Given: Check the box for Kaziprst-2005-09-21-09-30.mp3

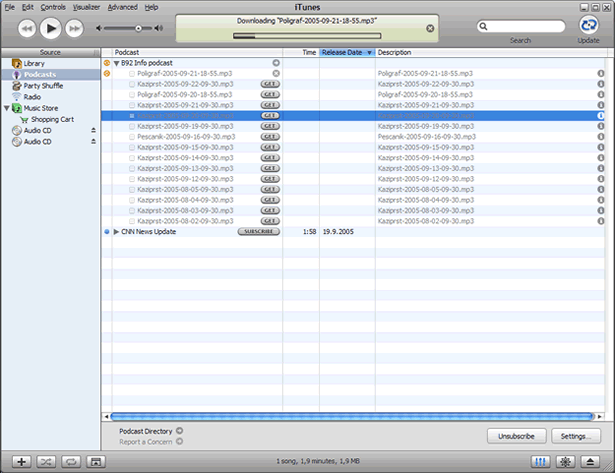Looking at the screenshot, I should coord(132,105).
